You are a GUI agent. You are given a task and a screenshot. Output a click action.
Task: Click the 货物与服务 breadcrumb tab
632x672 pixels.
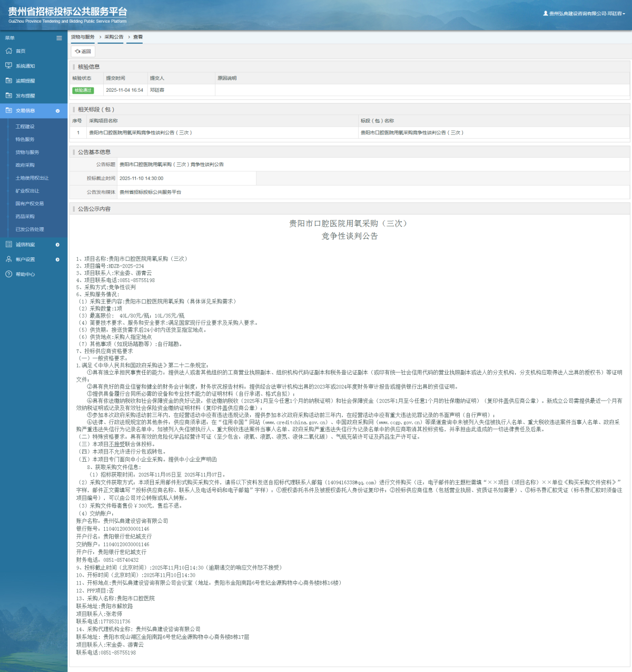tap(83, 37)
